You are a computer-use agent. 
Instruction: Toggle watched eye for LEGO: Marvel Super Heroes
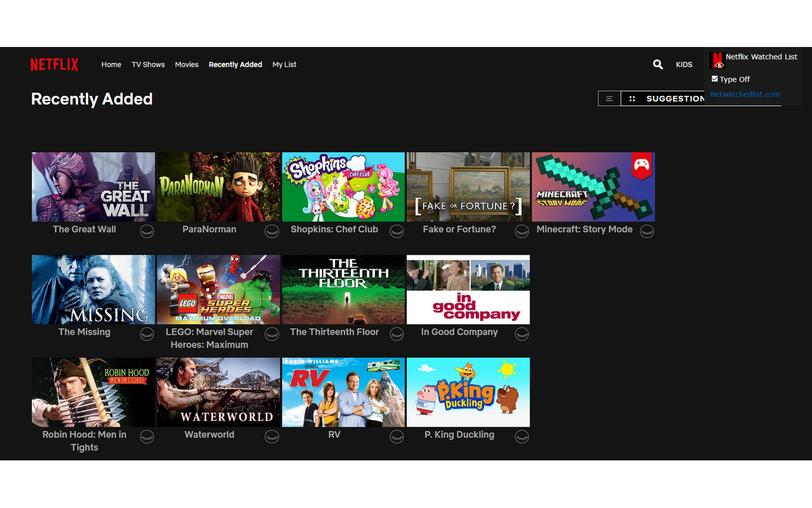point(272,334)
